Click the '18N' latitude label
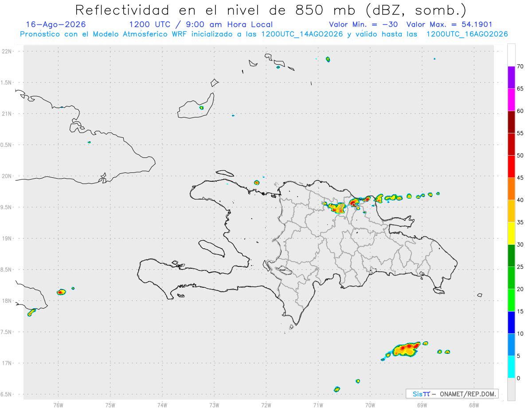532x411 pixels. coord(8,301)
